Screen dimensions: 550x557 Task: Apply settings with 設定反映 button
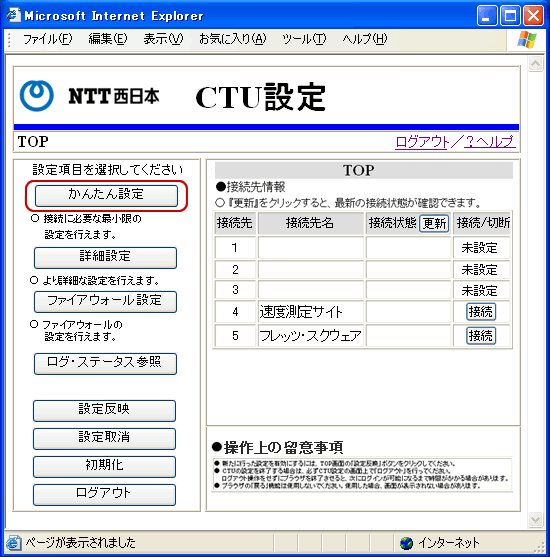(104, 410)
